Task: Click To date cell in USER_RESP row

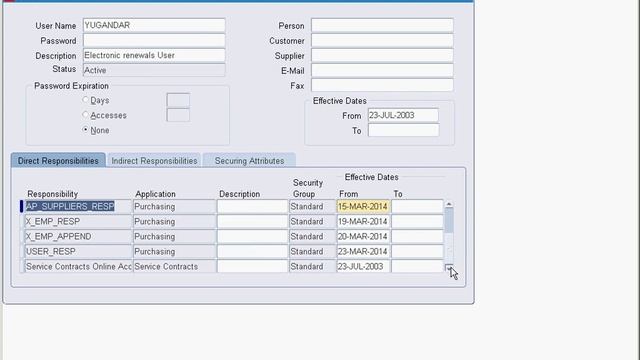Action: tap(417, 251)
